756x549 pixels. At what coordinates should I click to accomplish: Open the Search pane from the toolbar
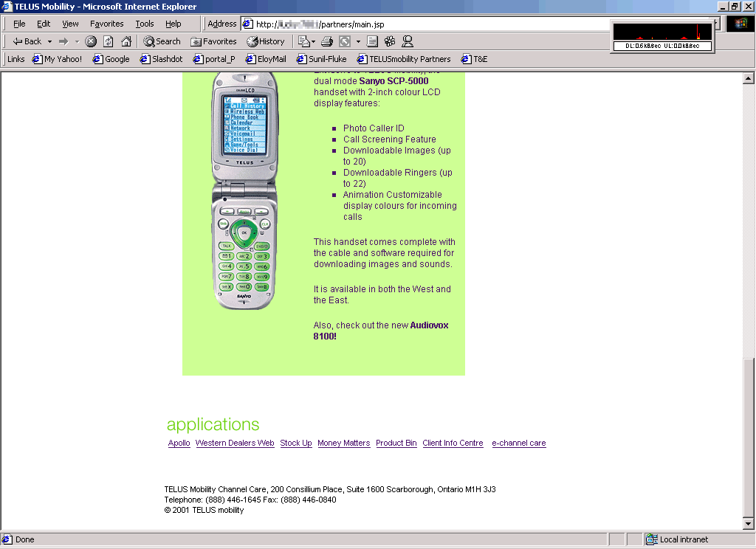tap(162, 41)
